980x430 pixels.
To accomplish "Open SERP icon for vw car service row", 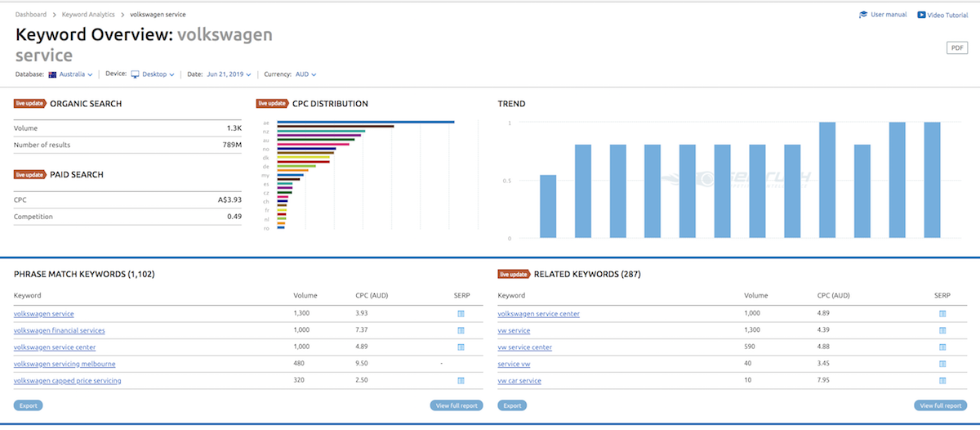I will pos(942,381).
